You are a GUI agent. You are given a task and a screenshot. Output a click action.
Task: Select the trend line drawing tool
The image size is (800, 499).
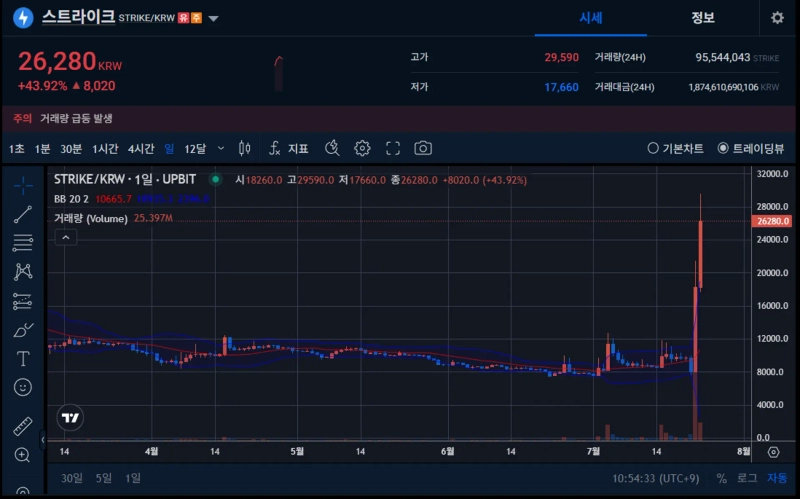(x=23, y=214)
